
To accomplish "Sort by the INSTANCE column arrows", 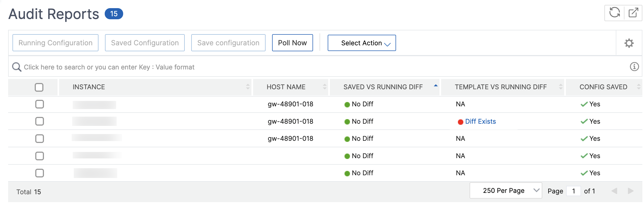I will (x=248, y=87).
